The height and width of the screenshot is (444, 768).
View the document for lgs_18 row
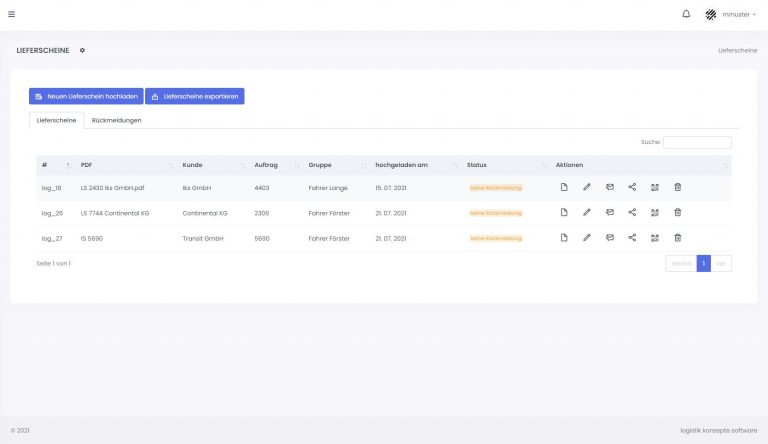564,186
